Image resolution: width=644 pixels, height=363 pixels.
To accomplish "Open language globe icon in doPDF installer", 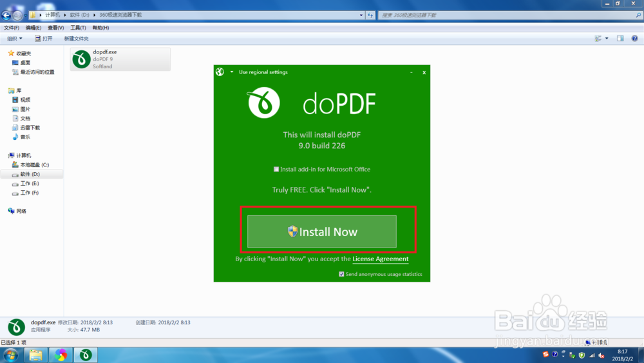I will [x=220, y=72].
